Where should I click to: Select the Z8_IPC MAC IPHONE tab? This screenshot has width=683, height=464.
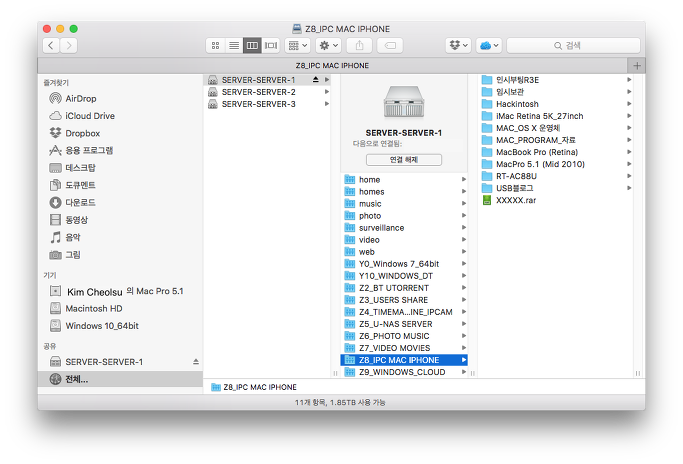tap(332, 66)
